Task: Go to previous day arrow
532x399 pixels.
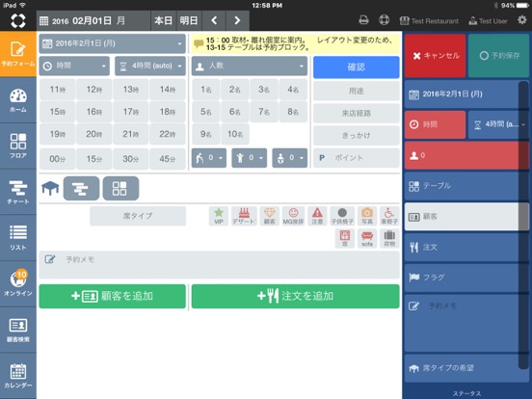Action: 214,20
